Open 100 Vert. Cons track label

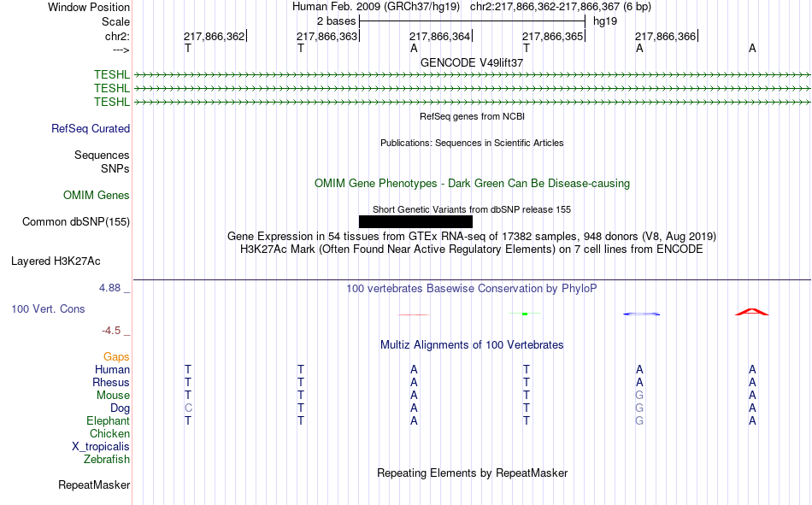[48, 308]
